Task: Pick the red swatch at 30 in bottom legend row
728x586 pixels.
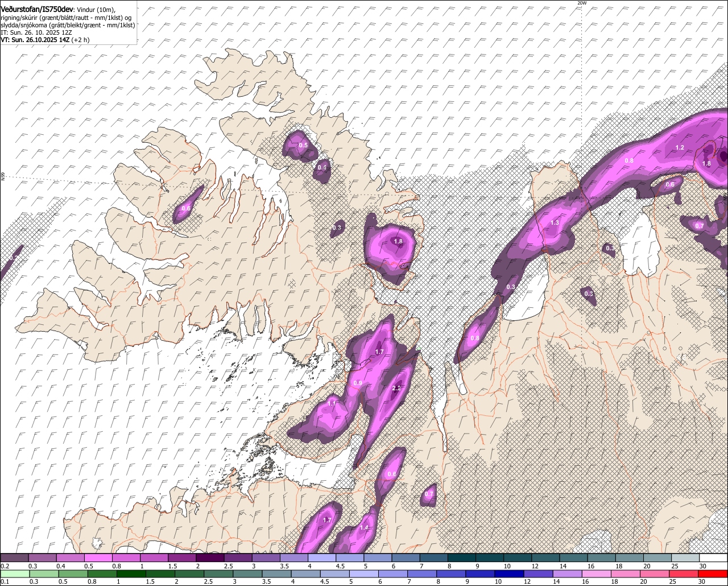Action: coord(713,573)
